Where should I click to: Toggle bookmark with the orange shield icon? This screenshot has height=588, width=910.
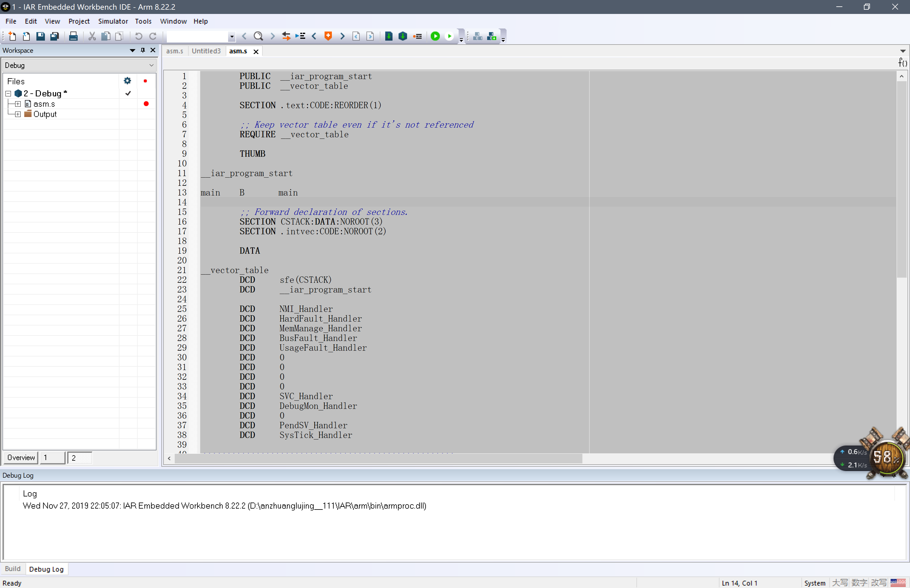[x=328, y=36]
